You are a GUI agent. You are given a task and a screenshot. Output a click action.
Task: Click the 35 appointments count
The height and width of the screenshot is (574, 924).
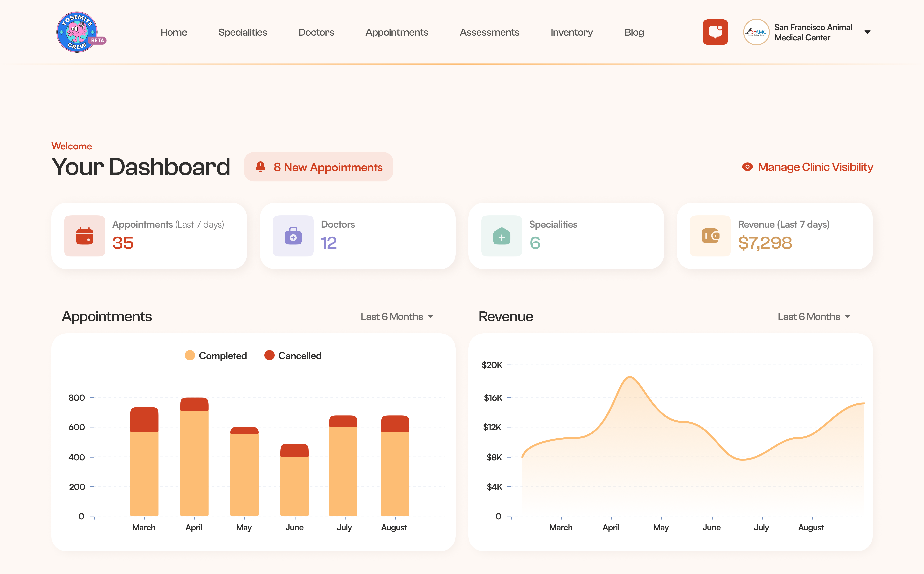(123, 243)
